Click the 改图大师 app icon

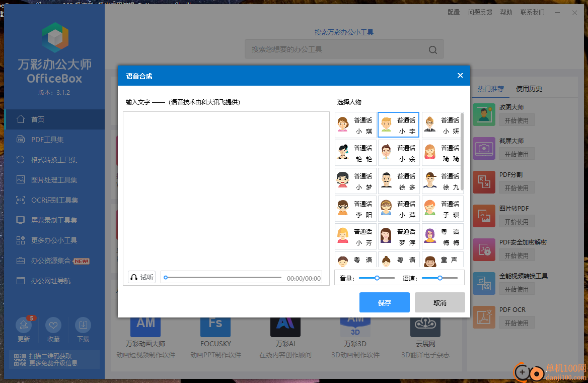[x=484, y=114]
